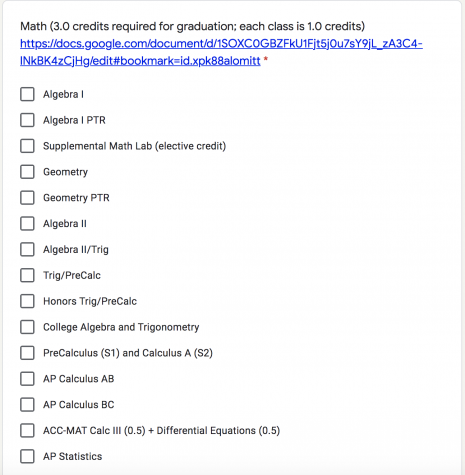This screenshot has width=465, height=475.
Task: Select Honors Trig/PreCalc checkbox
Action: [x=27, y=301]
